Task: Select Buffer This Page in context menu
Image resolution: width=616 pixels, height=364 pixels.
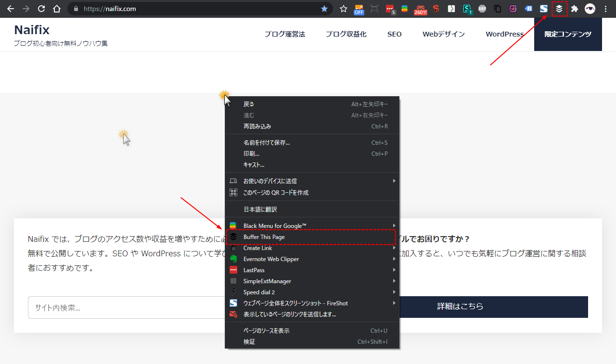Action: [312, 237]
